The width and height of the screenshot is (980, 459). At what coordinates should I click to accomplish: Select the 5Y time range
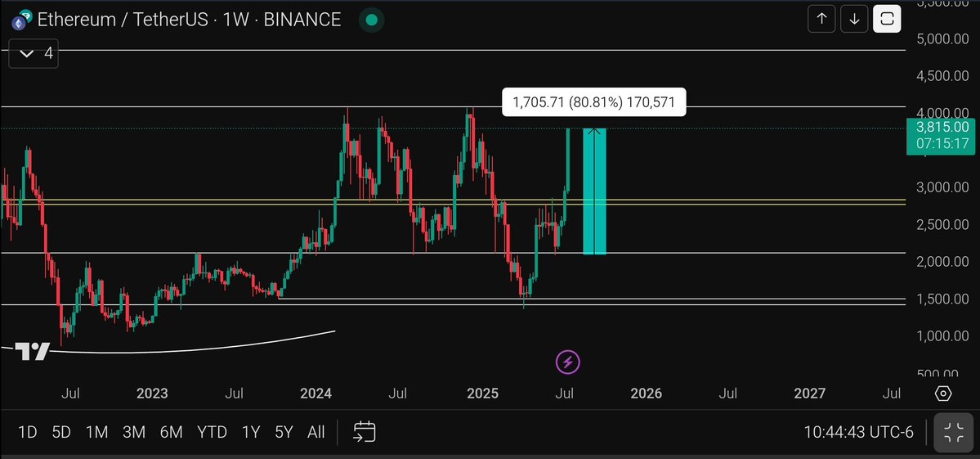pyautogui.click(x=284, y=432)
